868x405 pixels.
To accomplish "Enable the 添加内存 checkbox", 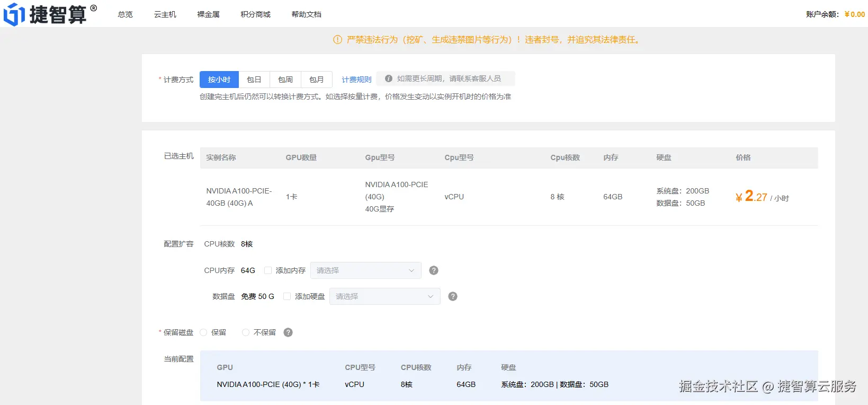I will 268,270.
